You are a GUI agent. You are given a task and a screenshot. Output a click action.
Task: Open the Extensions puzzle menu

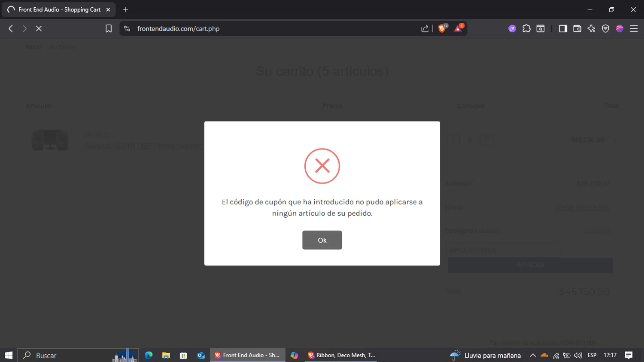coord(526,28)
